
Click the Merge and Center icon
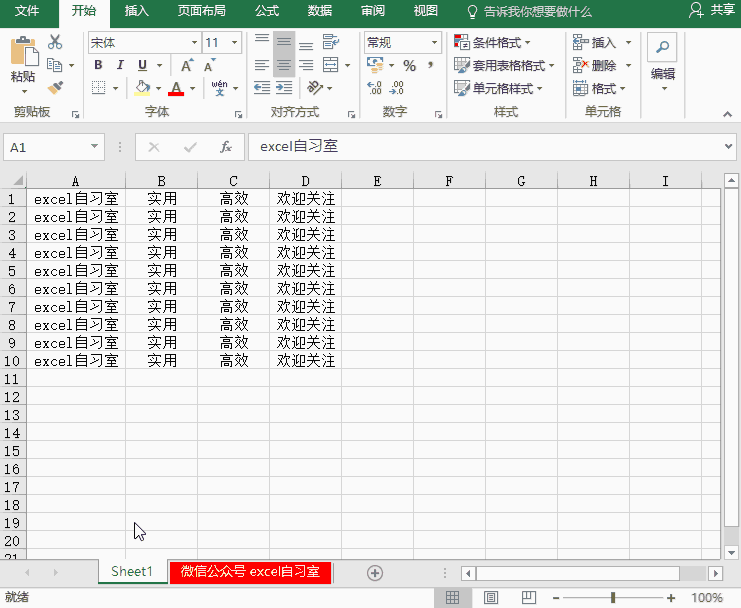point(330,65)
